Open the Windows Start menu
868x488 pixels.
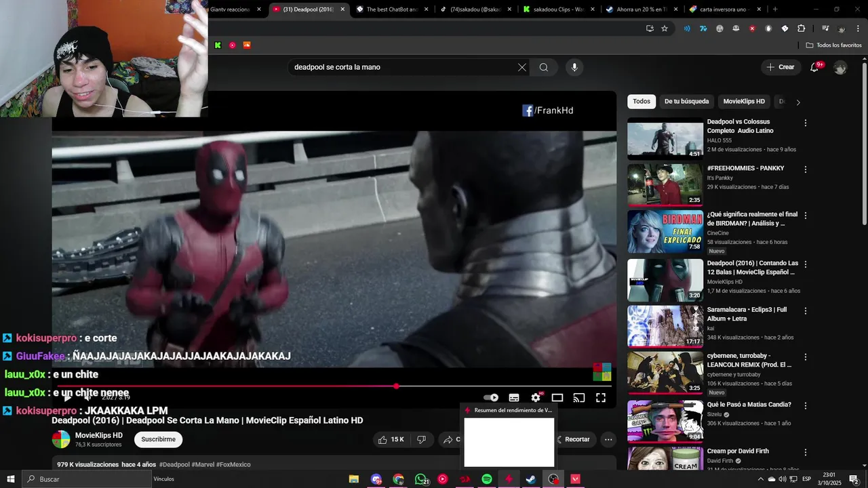(x=11, y=479)
